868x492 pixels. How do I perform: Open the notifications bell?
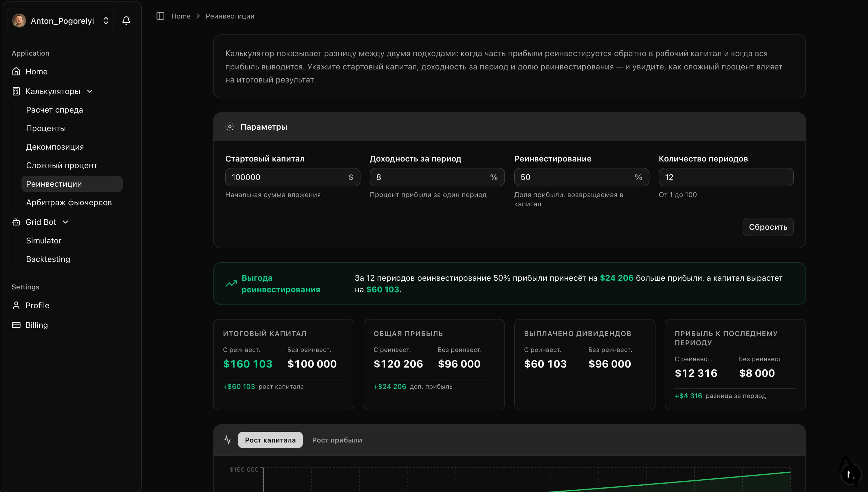click(x=126, y=21)
